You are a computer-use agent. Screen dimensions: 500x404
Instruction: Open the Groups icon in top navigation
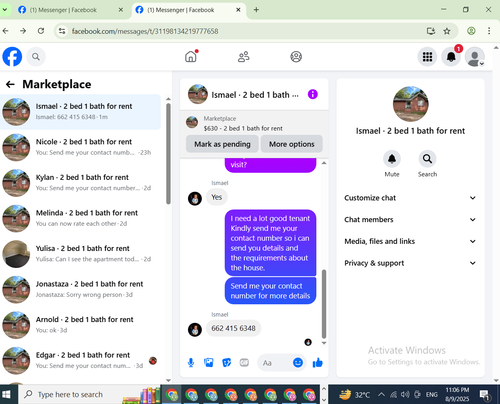point(296,57)
